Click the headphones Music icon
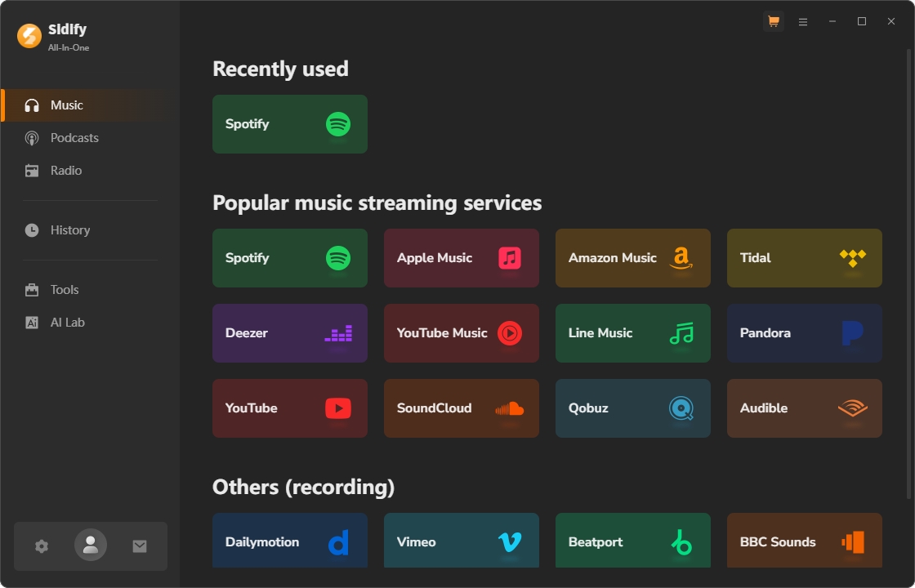Image resolution: width=915 pixels, height=588 pixels. click(32, 105)
